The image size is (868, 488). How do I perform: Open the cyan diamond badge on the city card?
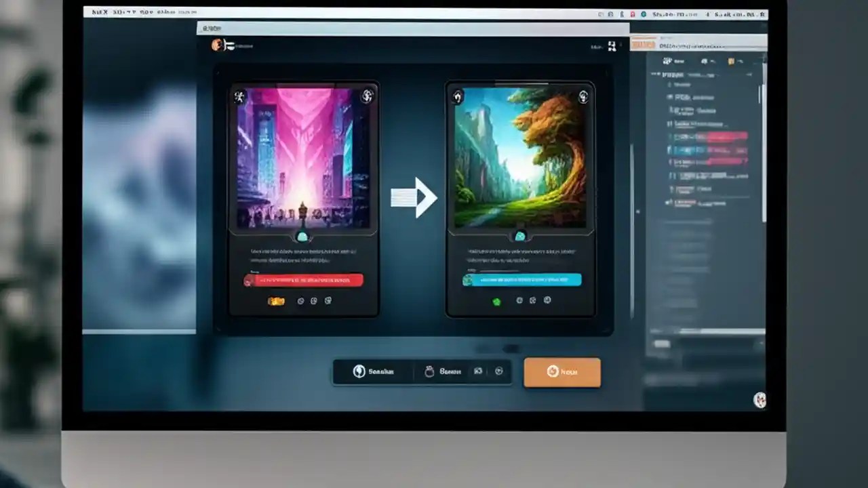[302, 237]
